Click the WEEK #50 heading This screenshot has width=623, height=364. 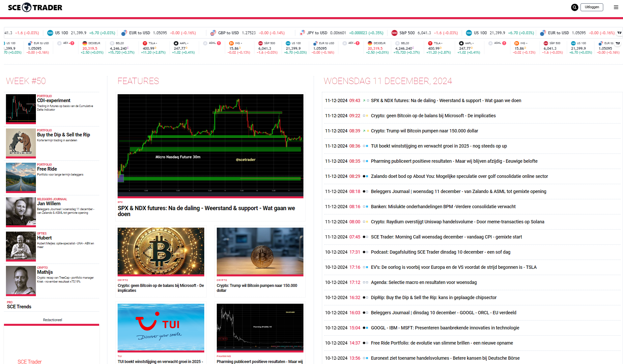coord(26,81)
